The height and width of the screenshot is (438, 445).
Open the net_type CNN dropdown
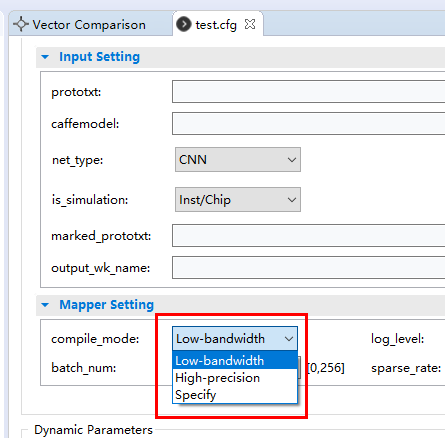click(238, 160)
